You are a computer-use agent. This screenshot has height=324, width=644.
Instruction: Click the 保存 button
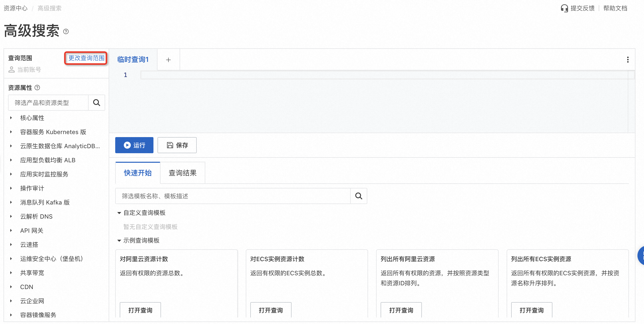(x=177, y=145)
